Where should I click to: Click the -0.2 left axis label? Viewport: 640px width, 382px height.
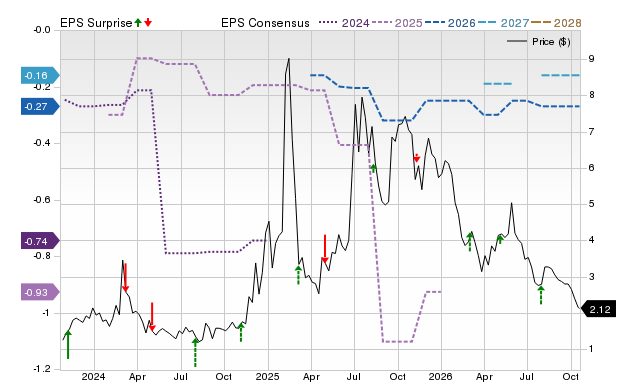[x=42, y=87]
